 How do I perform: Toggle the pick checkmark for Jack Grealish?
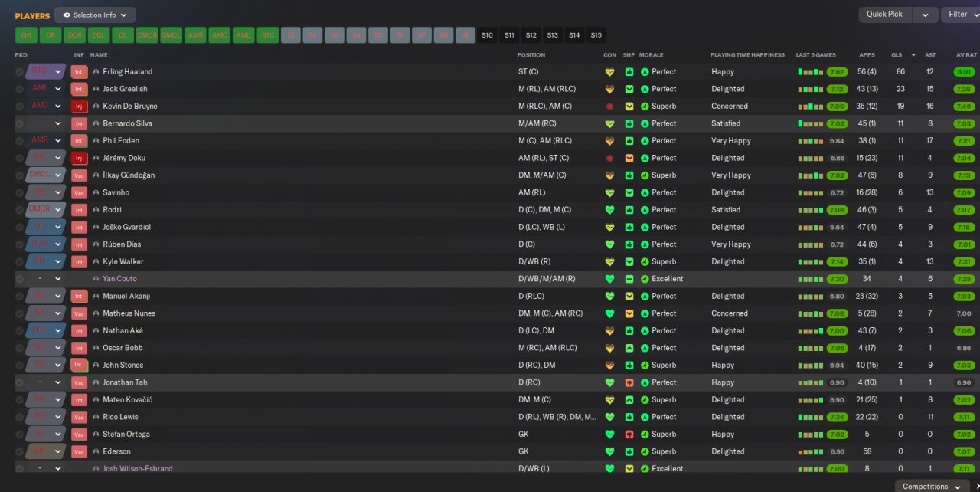coord(19,89)
